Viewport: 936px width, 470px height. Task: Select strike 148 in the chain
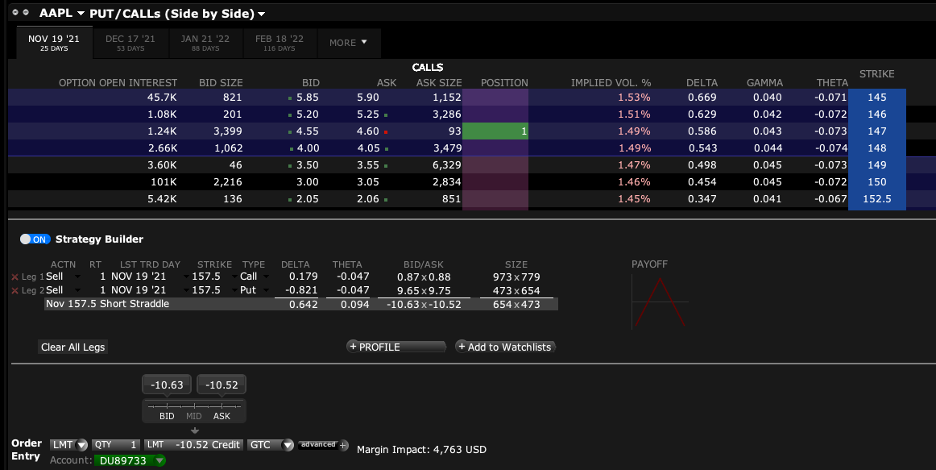coord(877,148)
